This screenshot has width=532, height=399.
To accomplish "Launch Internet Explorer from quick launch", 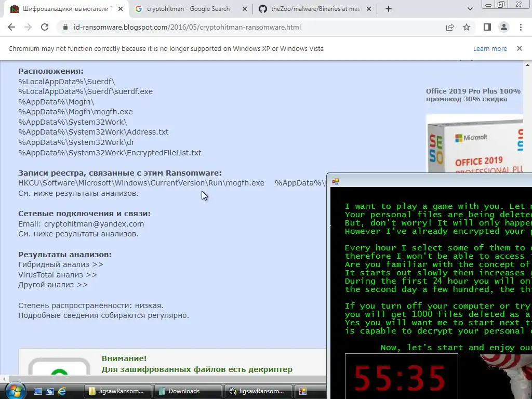I will [62, 391].
